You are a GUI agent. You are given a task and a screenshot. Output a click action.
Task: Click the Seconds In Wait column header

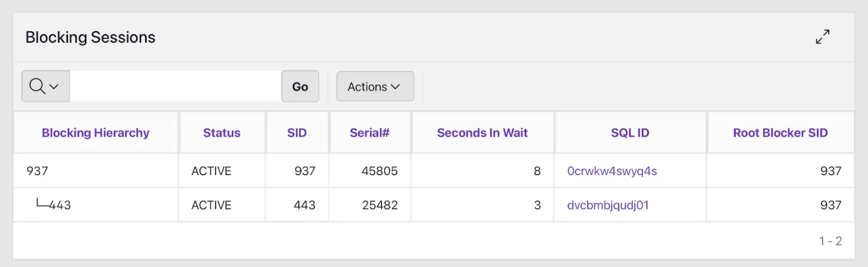click(x=482, y=133)
